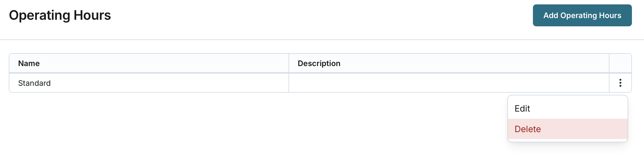Screen dimensions: 644x159
Task: Toggle the Standard row's kebab actions menu
Action: click(620, 83)
